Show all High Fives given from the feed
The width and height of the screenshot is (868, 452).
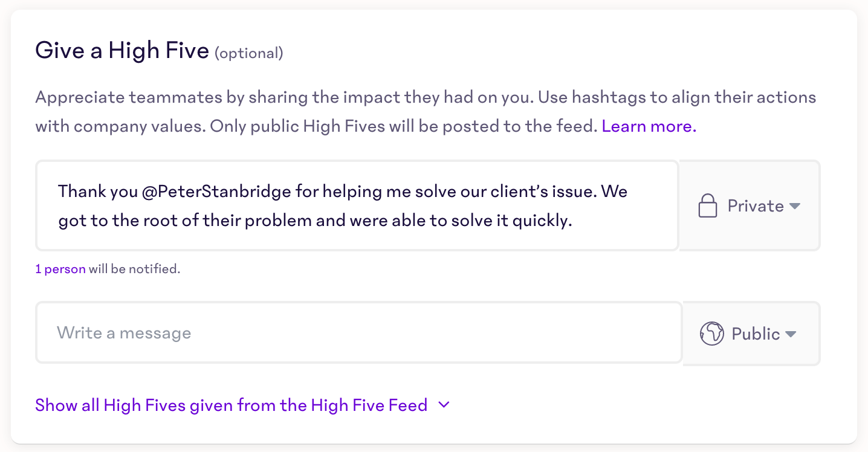point(231,405)
